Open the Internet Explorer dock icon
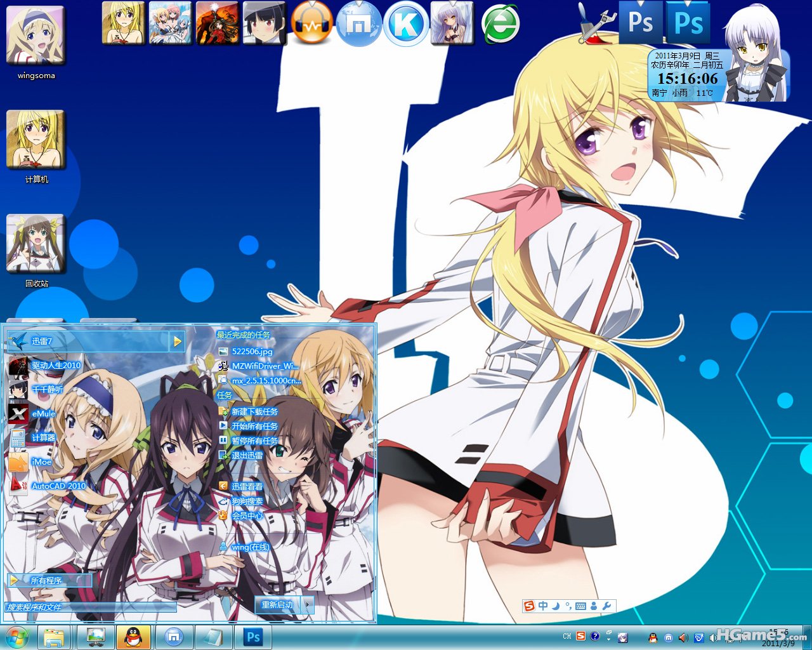 (x=501, y=25)
